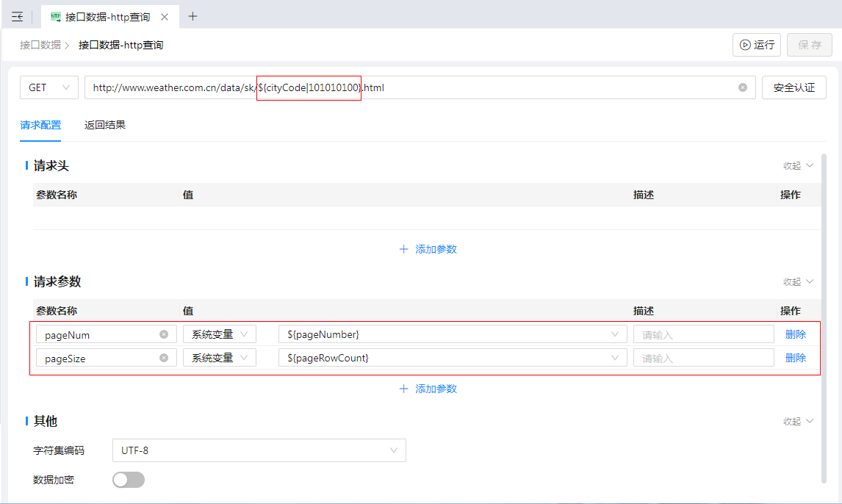Add parameter under 请求头 section

click(428, 249)
